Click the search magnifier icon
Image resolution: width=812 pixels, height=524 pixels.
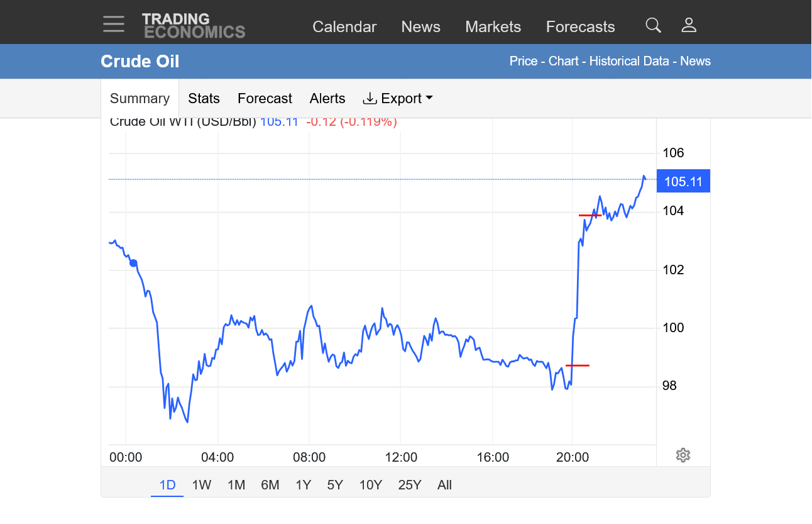[x=653, y=25]
